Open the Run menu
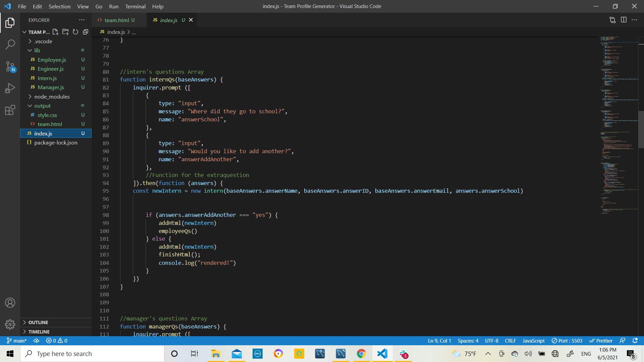 (114, 6)
